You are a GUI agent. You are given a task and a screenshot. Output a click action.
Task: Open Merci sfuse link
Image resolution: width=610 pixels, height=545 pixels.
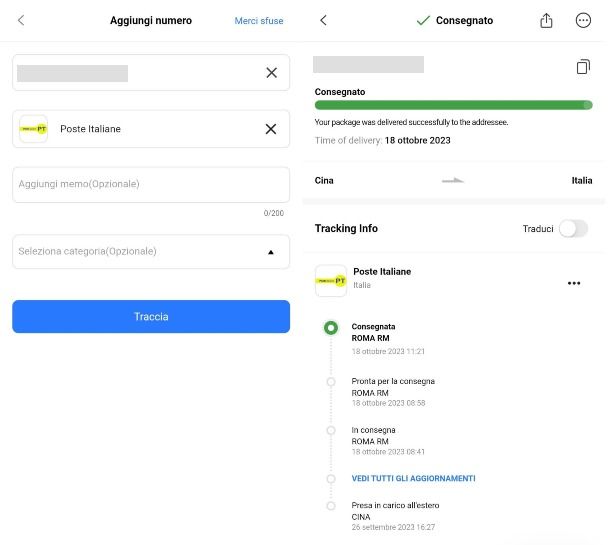[x=259, y=21]
